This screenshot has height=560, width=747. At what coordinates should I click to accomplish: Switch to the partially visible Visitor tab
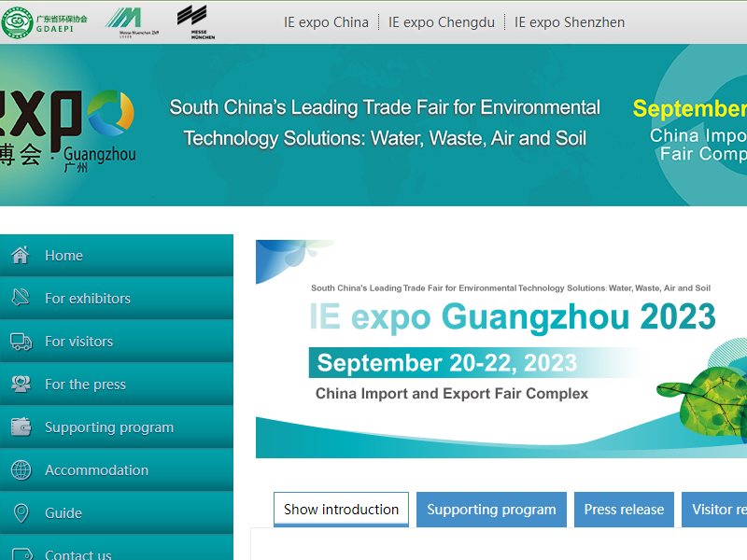tap(714, 510)
